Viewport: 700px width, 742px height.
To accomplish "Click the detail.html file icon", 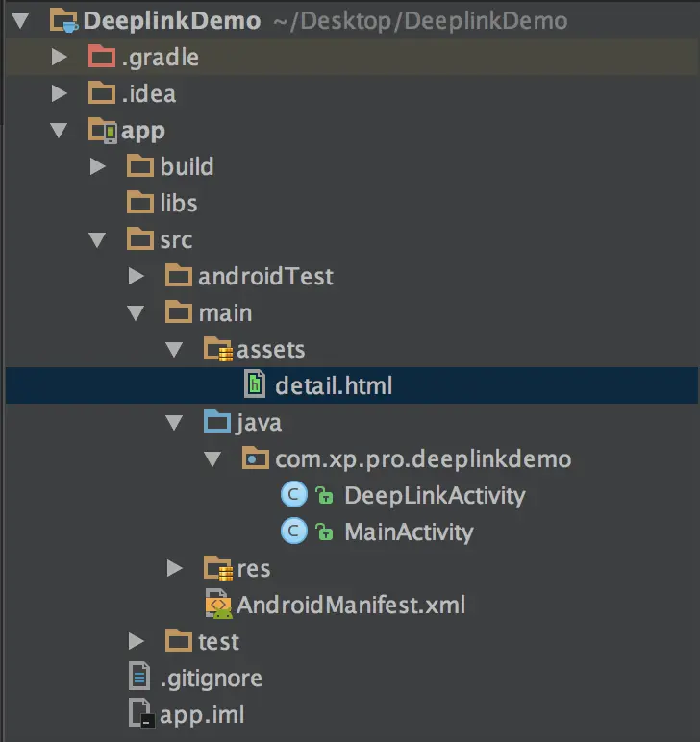I will point(255,384).
